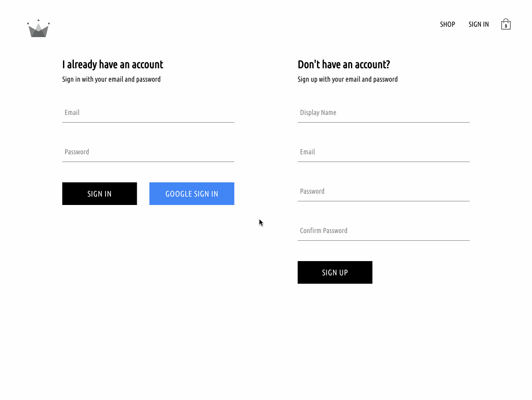Sign in with the blue Google button
Image resolution: width=532 pixels, height=400 pixels.
click(192, 194)
